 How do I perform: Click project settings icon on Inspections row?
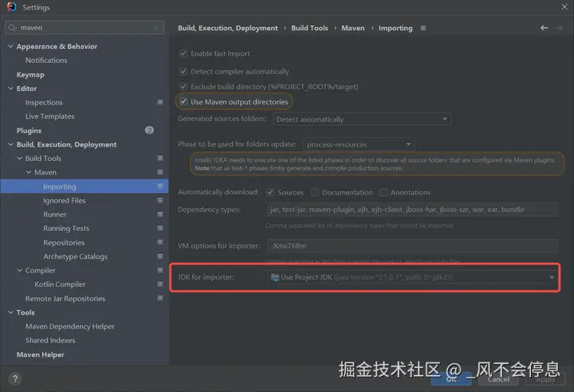[x=160, y=102]
